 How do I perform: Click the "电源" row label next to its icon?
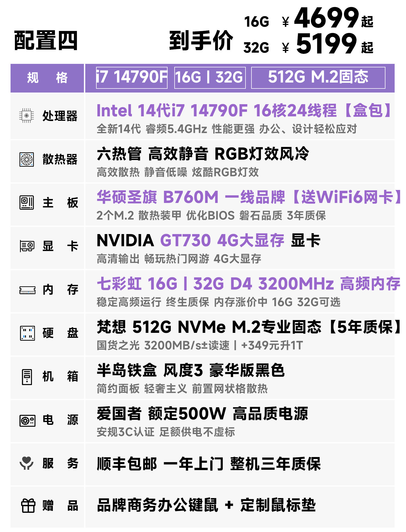pos(60,420)
